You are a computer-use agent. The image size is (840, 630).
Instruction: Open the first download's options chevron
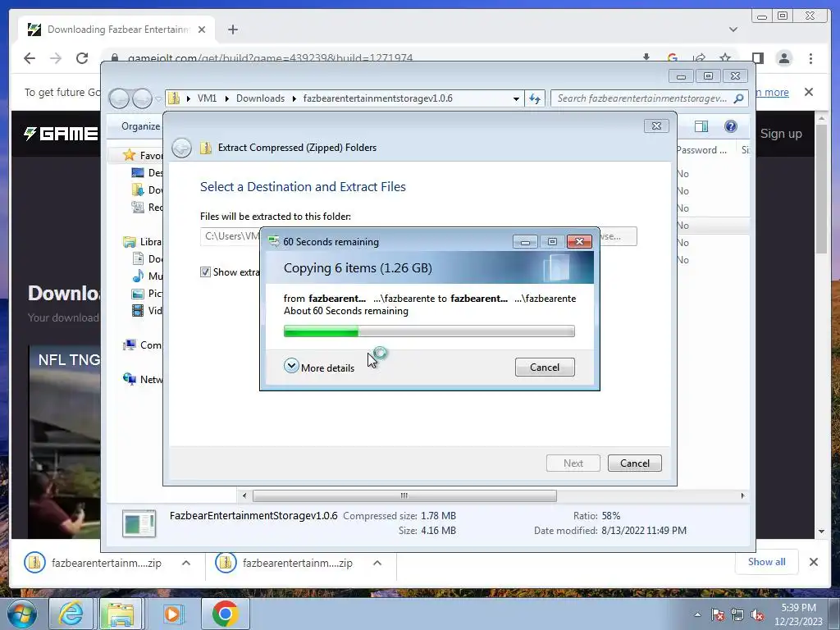186,563
